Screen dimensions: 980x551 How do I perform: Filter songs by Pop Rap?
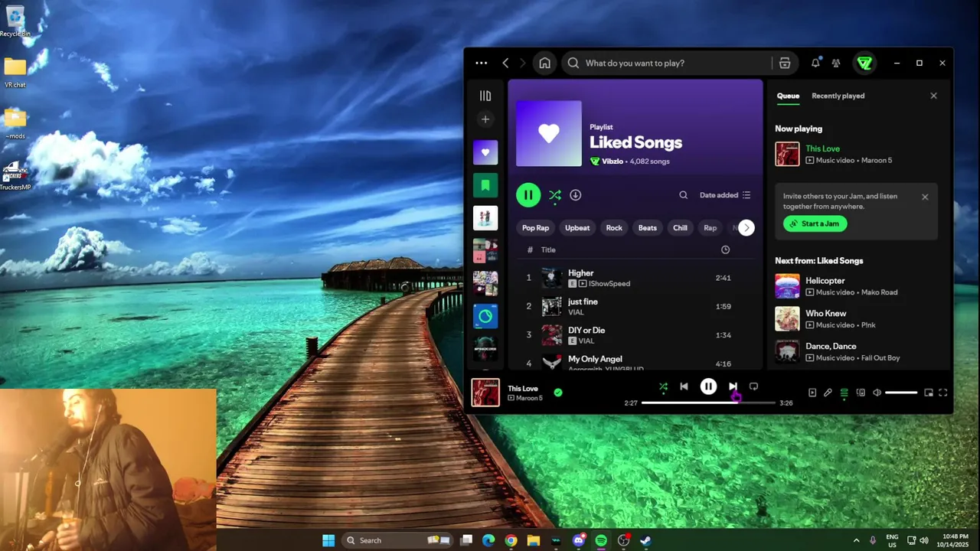point(535,228)
